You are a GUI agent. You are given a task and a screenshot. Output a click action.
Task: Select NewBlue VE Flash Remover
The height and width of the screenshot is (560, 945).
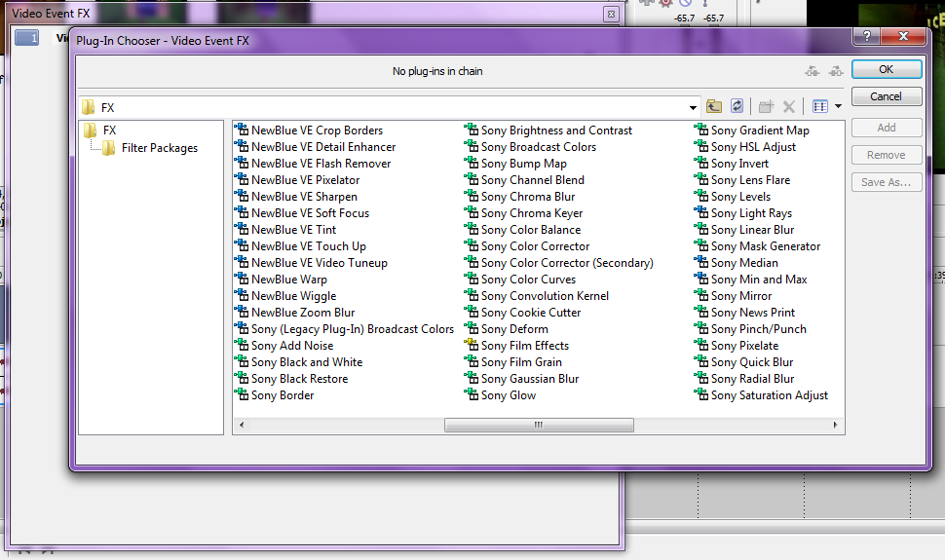coord(314,164)
